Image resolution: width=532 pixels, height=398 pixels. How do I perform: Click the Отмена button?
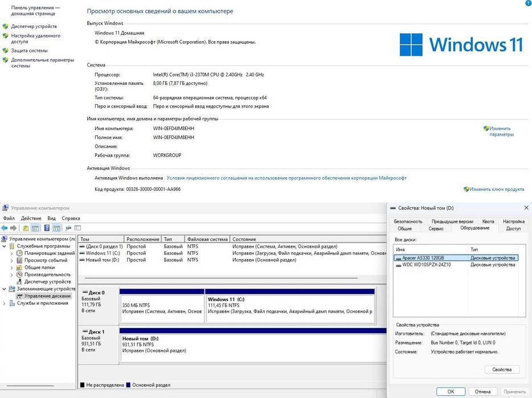tap(482, 392)
